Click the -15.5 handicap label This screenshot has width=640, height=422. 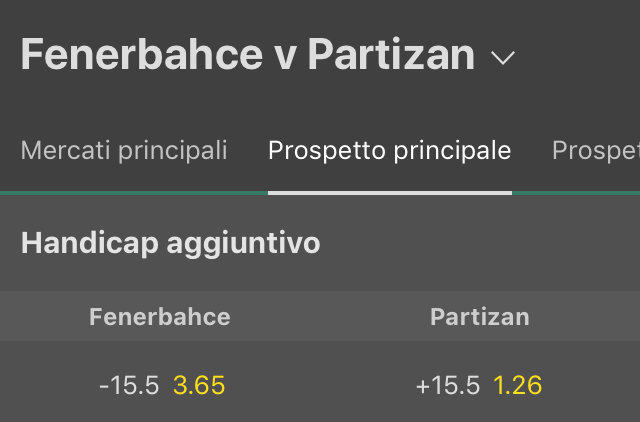(x=129, y=385)
